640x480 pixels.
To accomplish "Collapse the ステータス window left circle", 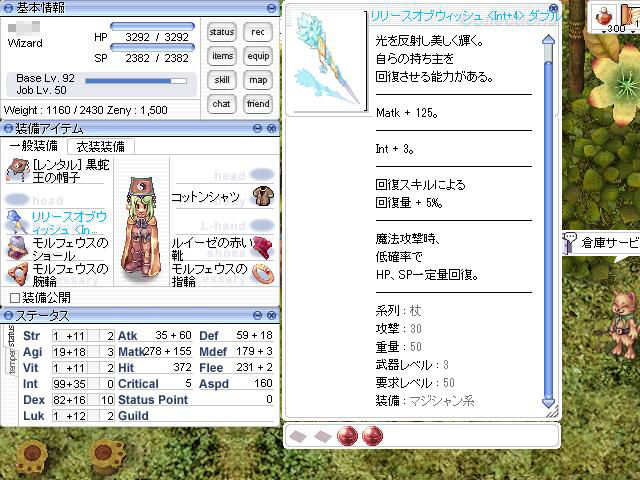I will tap(8, 316).
